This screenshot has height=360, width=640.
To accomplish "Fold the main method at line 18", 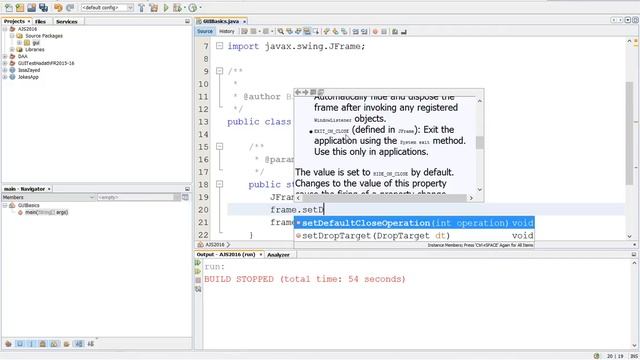I will coord(220,184).
